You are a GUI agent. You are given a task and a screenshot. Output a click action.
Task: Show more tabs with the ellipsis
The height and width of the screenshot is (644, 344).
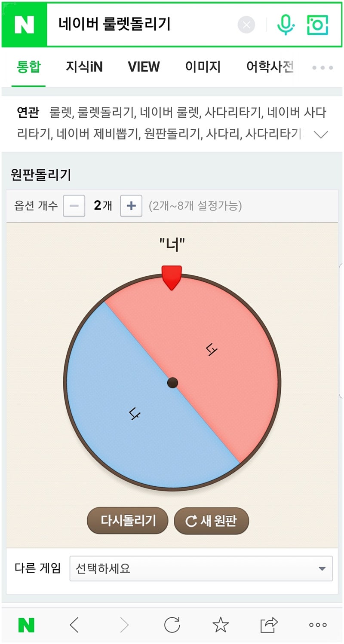[x=322, y=67]
